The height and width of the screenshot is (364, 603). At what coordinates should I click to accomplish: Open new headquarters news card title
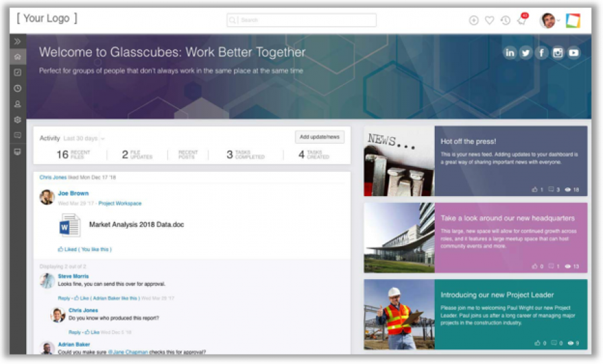click(x=508, y=218)
